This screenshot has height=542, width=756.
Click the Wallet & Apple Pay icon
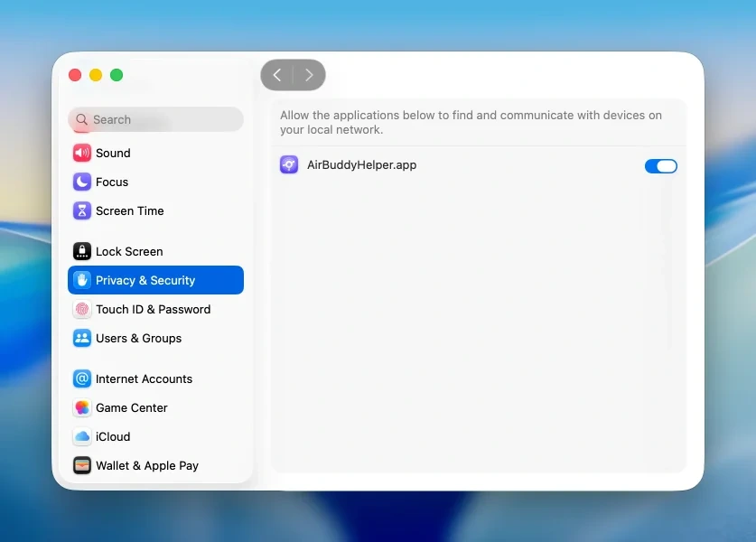82,465
